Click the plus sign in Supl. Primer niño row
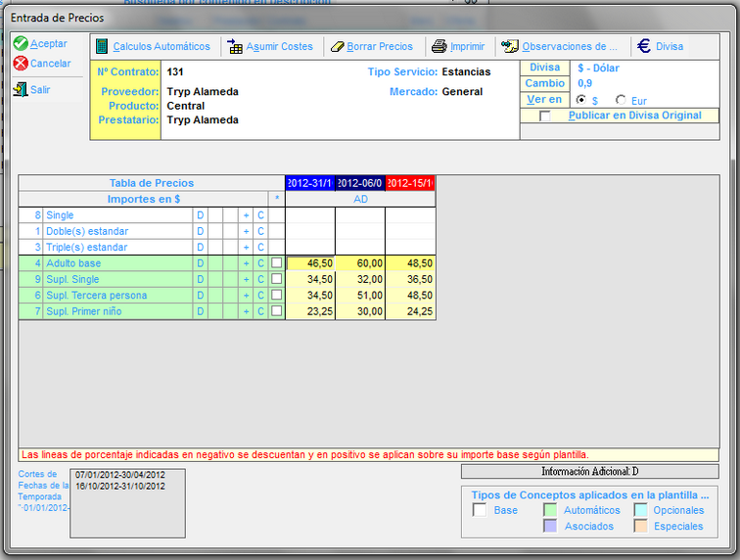The width and height of the screenshot is (740, 560). click(246, 311)
